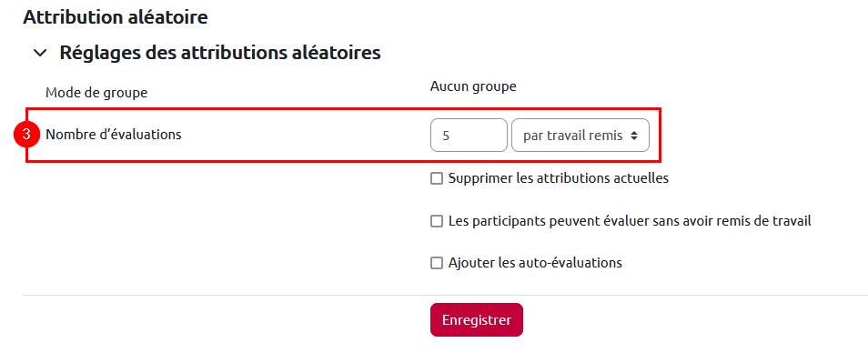Click the Mode de groupe label
868x353 pixels.
pyautogui.click(x=96, y=93)
